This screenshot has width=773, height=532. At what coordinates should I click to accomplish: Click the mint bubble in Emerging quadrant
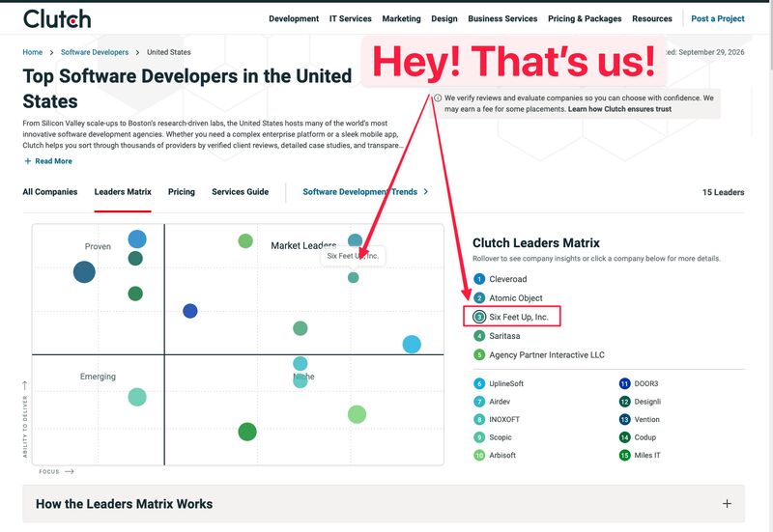137,397
